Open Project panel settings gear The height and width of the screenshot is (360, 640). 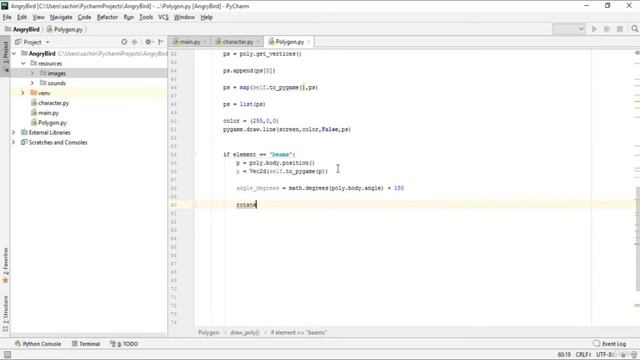(x=149, y=42)
